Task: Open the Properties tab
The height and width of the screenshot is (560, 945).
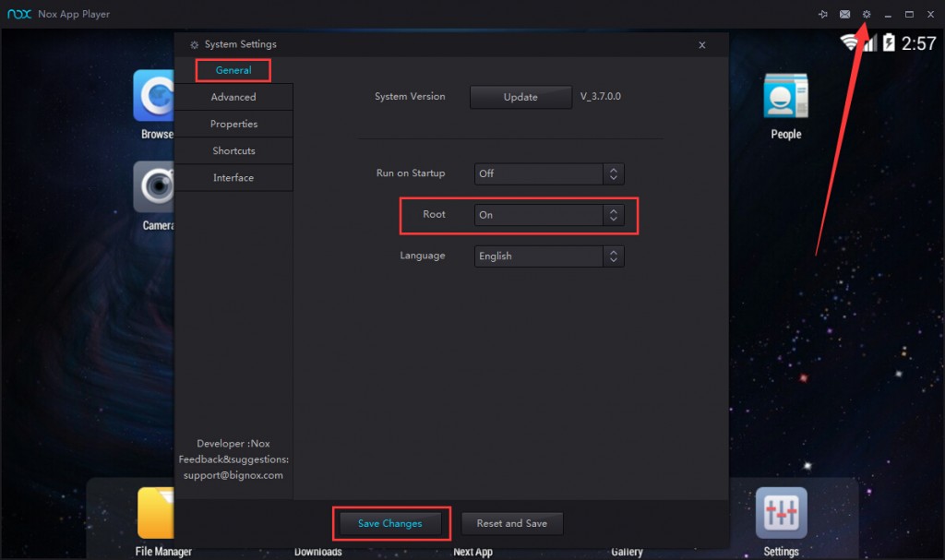Action: pos(233,124)
